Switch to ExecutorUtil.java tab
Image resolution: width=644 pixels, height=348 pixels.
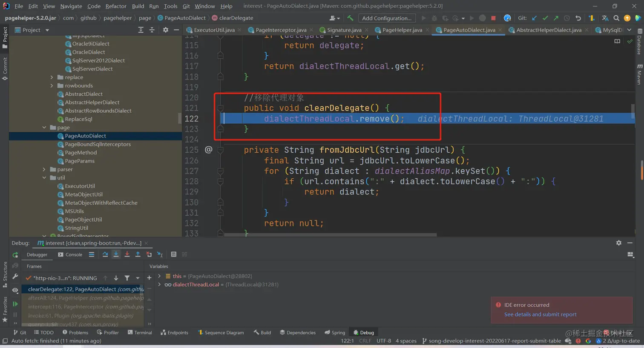click(214, 30)
